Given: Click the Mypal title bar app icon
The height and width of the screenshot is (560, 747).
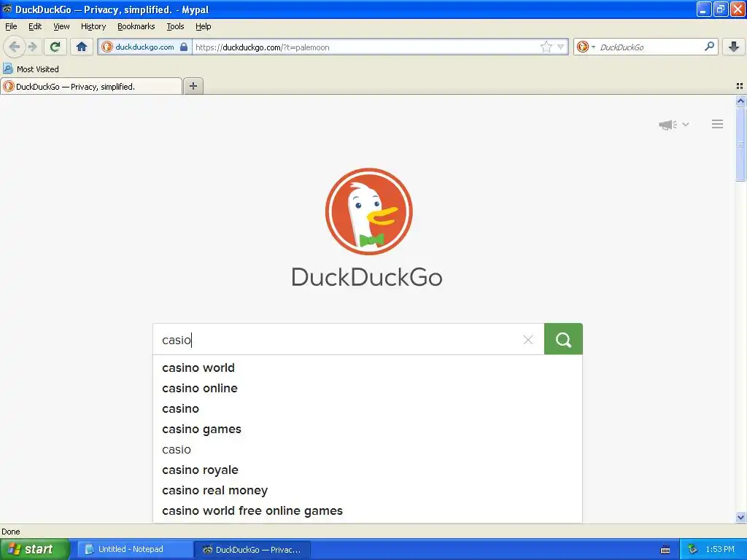Looking at the screenshot, I should point(7,9).
